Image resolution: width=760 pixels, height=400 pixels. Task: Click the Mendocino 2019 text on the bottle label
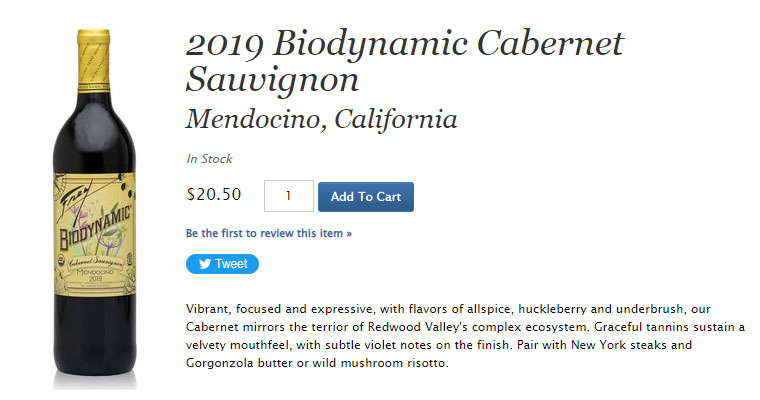(95, 275)
